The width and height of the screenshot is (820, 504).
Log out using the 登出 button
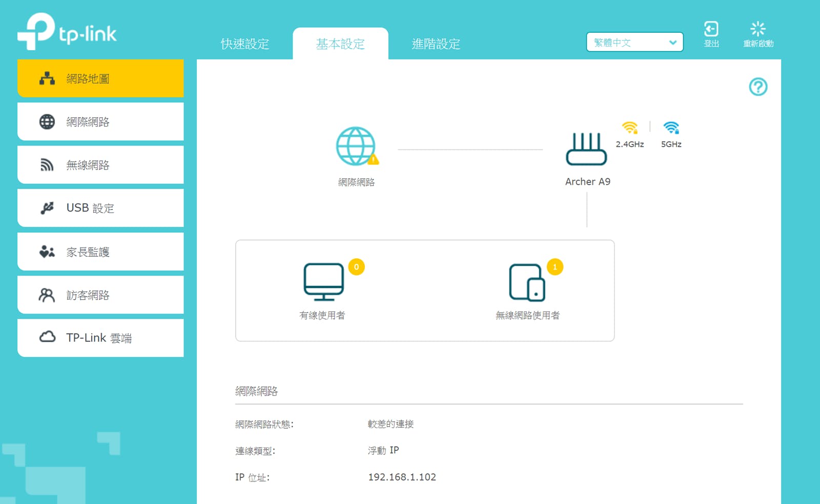click(x=711, y=33)
